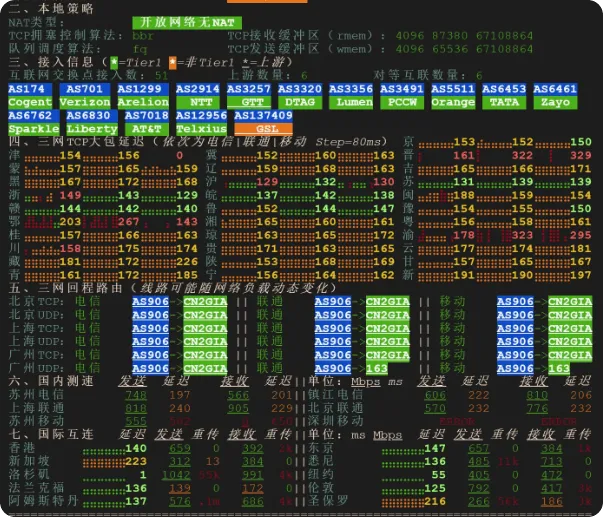Select the green 'Arelion' provider label
Image resolution: width=603 pixels, height=517 pixels.
(143, 102)
